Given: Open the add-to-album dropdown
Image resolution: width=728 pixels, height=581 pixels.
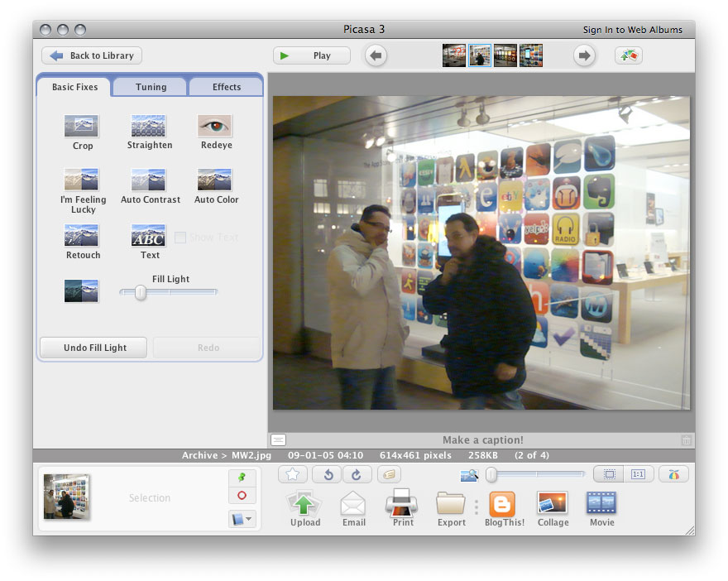Looking at the screenshot, I should (242, 519).
